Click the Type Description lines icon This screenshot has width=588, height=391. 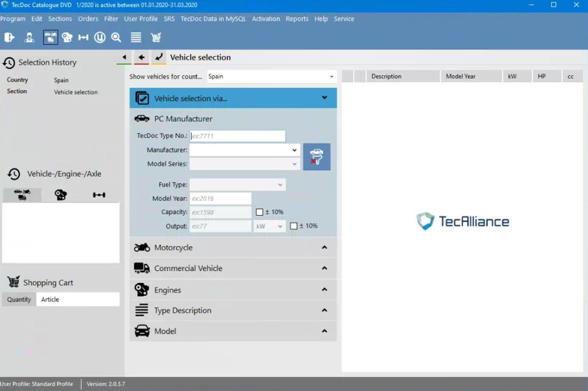pos(142,310)
